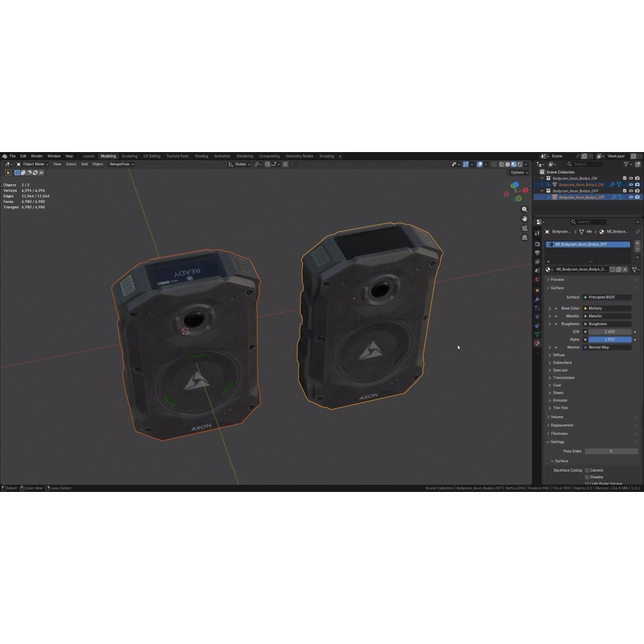Open the Material properties tab

(537, 343)
